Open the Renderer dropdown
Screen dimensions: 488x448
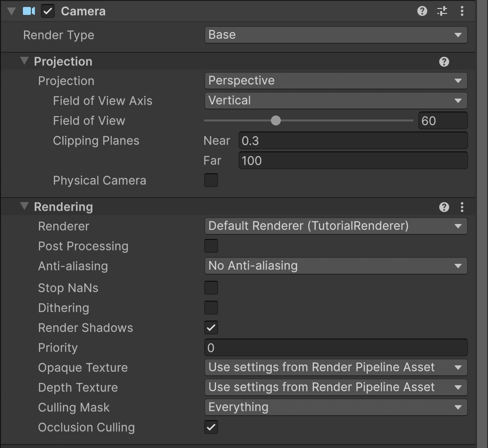[x=336, y=226]
